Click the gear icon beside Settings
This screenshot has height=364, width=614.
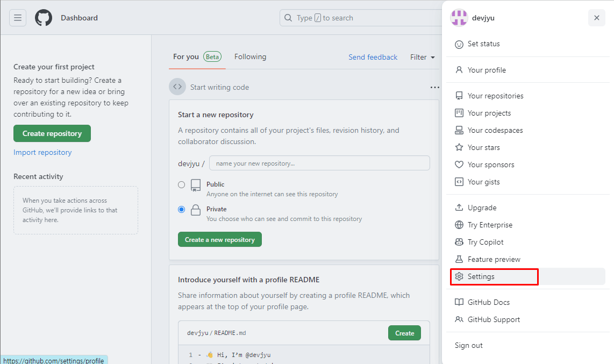[459, 277]
